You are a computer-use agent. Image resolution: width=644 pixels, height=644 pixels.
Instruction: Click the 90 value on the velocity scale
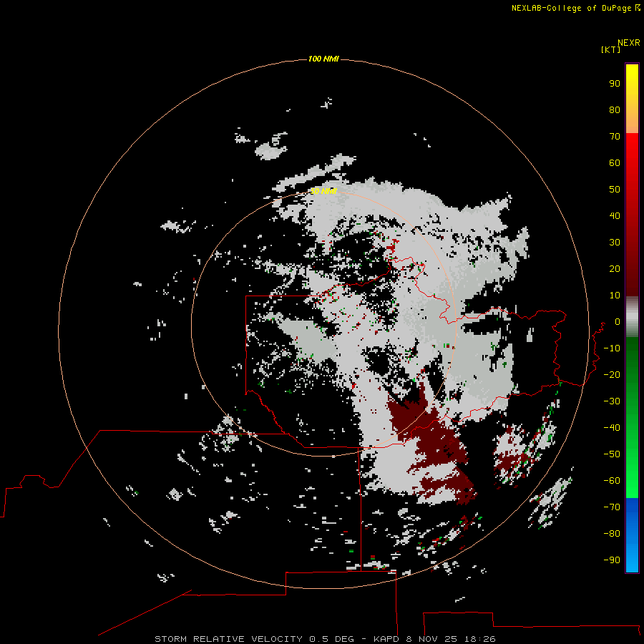coord(615,84)
